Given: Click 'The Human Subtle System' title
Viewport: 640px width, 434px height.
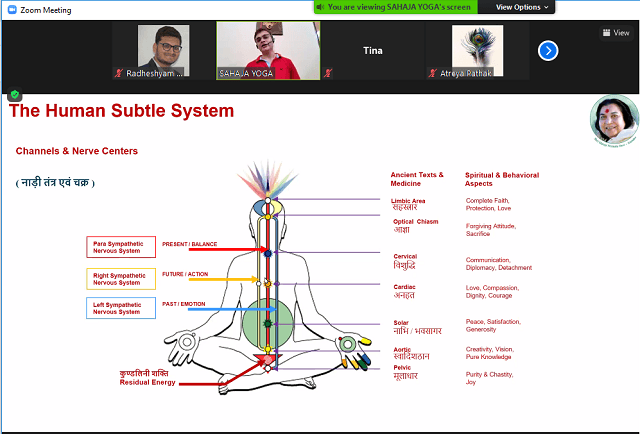Looking at the screenshot, I should (121, 111).
